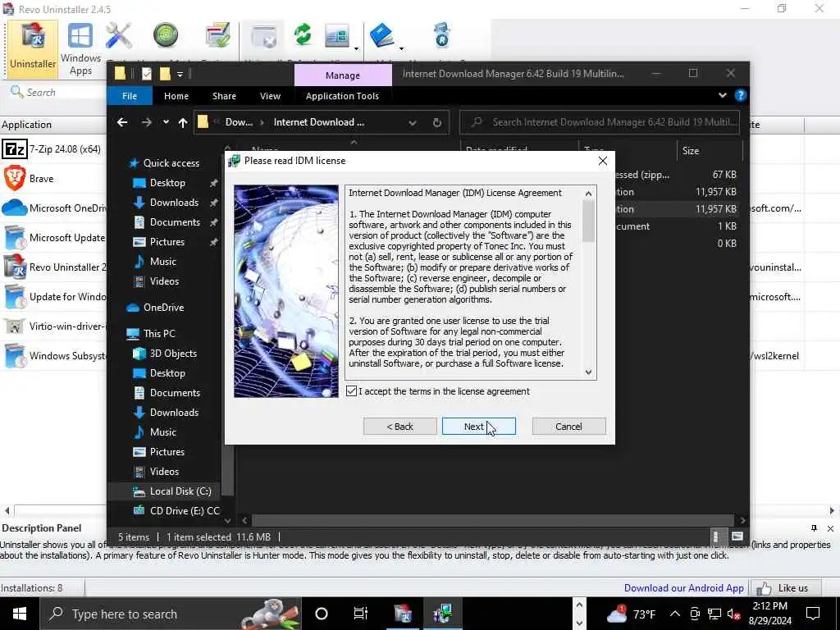Click the Manage contextual tab
Screen dimensions: 840x630
coord(343,75)
